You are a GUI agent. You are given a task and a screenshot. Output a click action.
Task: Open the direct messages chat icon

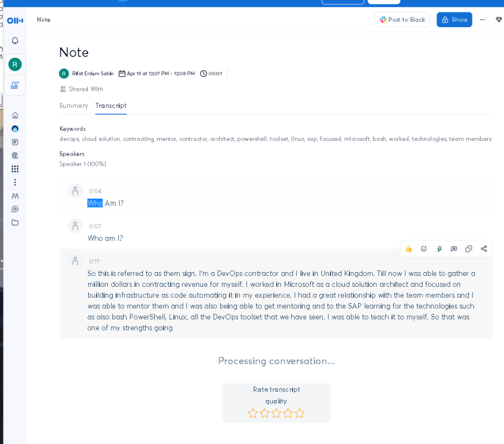click(15, 209)
